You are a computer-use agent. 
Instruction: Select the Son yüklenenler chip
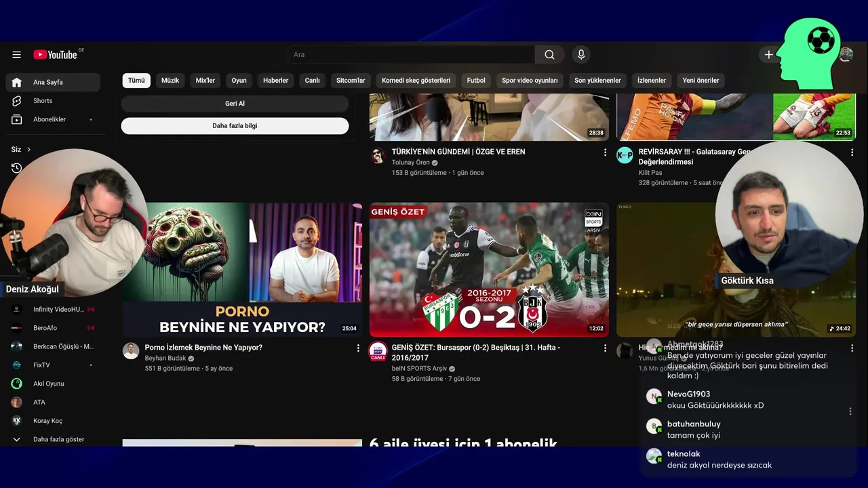(x=597, y=81)
